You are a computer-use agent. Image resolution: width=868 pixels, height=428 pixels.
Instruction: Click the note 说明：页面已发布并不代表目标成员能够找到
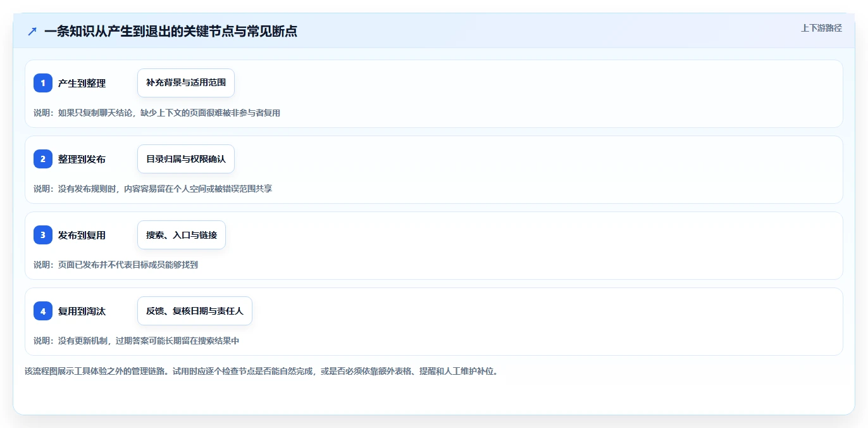(116, 265)
